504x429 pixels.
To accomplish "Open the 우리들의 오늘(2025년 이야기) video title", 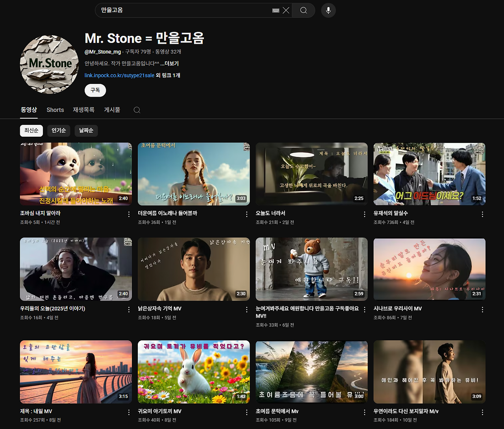I will click(x=53, y=308).
